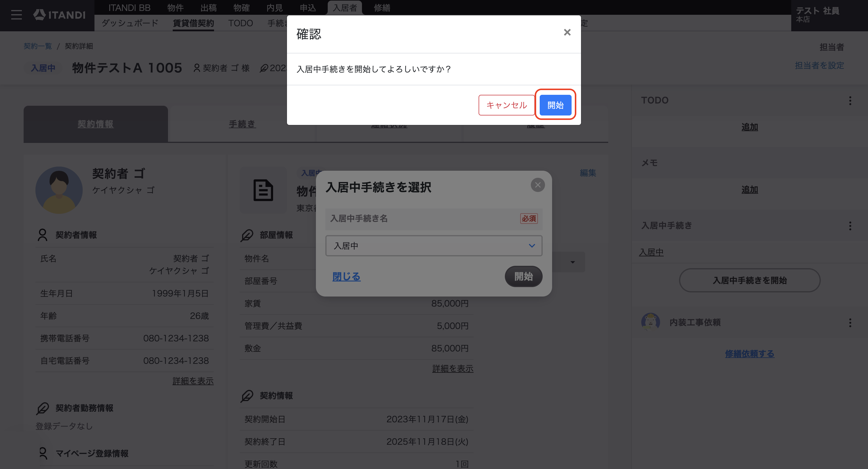Open 出稿 in top navigation
This screenshot has width=868, height=469.
pos(208,7)
